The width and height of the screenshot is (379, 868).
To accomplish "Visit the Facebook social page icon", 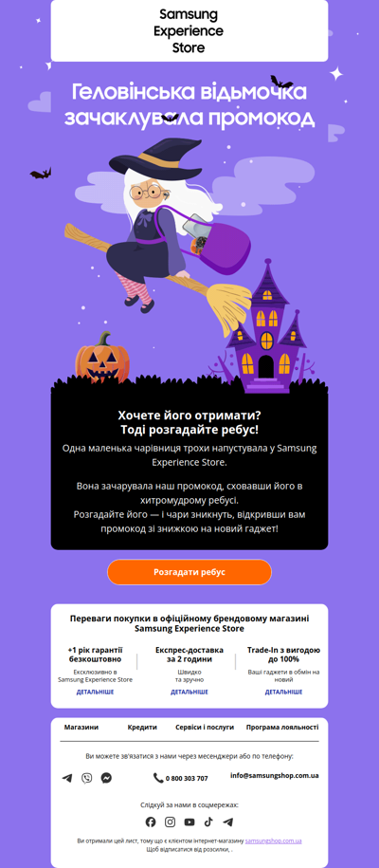I will coord(151,822).
